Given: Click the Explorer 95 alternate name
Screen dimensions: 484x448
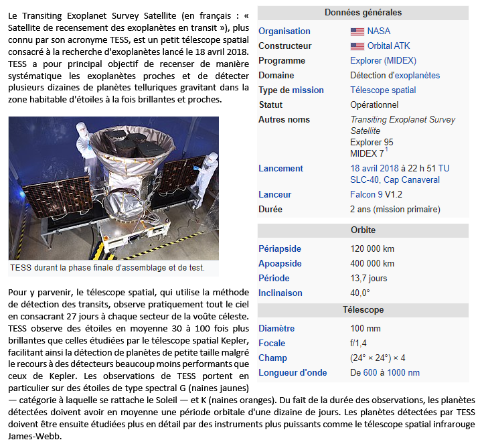Looking at the screenshot, I should (372, 143).
